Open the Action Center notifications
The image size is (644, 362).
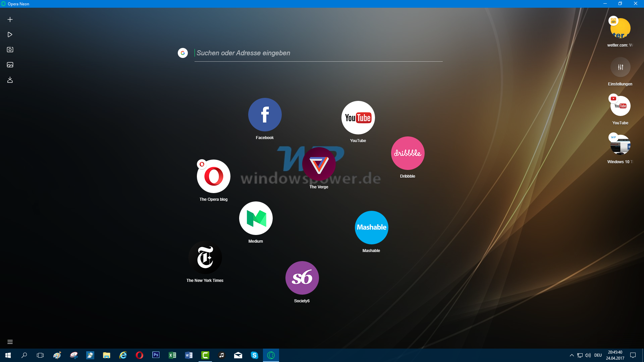633,355
